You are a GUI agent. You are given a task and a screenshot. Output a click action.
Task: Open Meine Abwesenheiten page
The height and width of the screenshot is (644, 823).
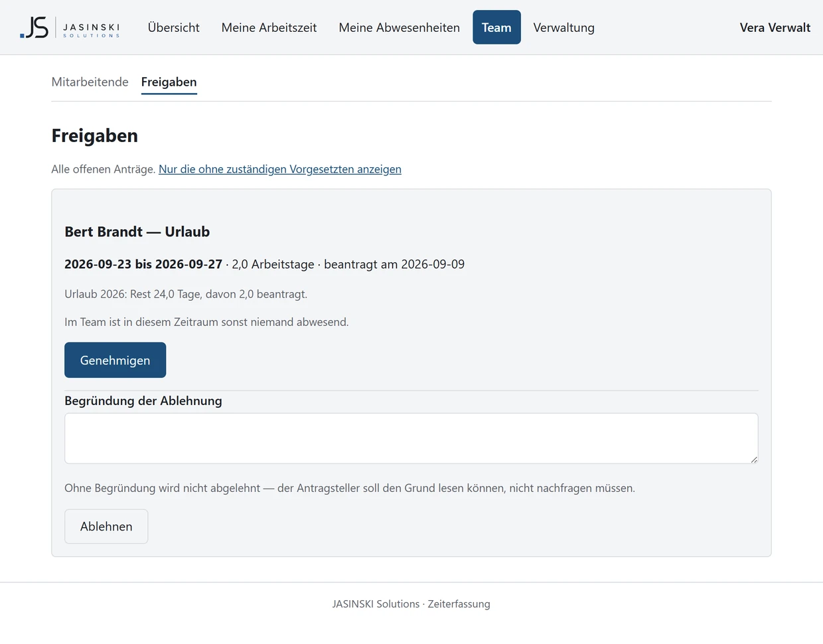point(399,27)
